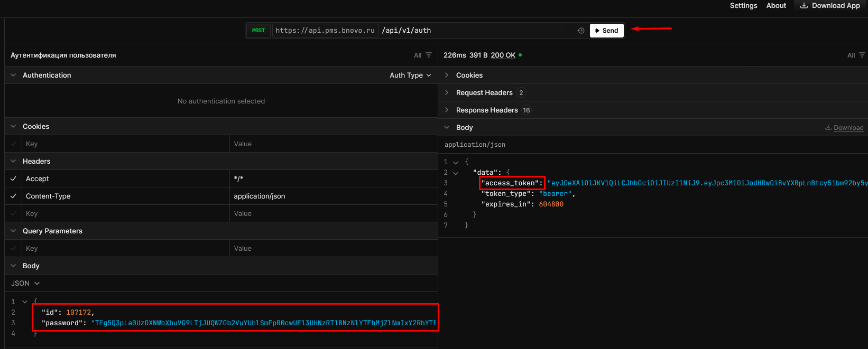Open the JSON body type dropdown
The height and width of the screenshot is (349, 868).
click(x=25, y=283)
